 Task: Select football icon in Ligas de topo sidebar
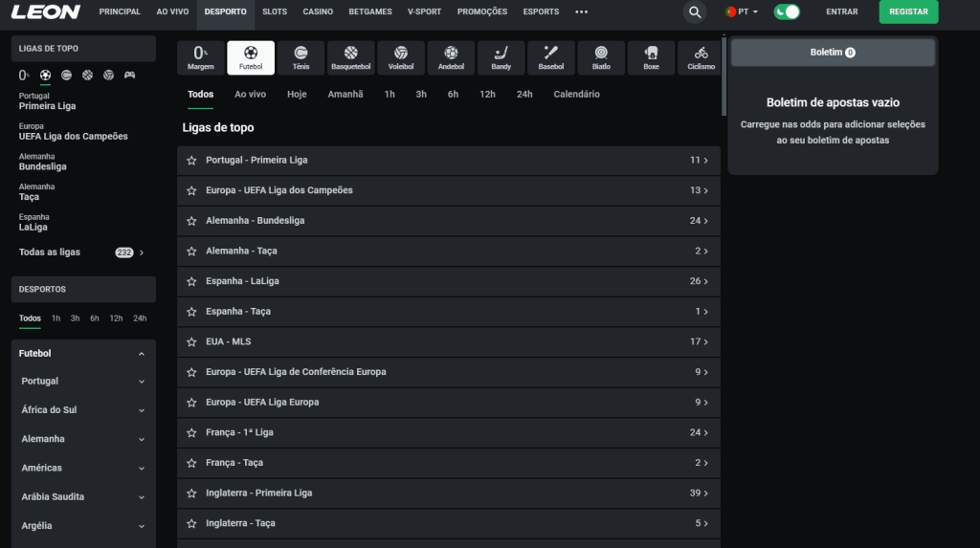45,75
